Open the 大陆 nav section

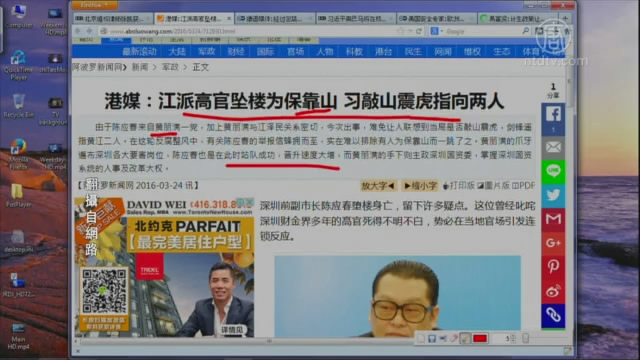click(x=177, y=51)
